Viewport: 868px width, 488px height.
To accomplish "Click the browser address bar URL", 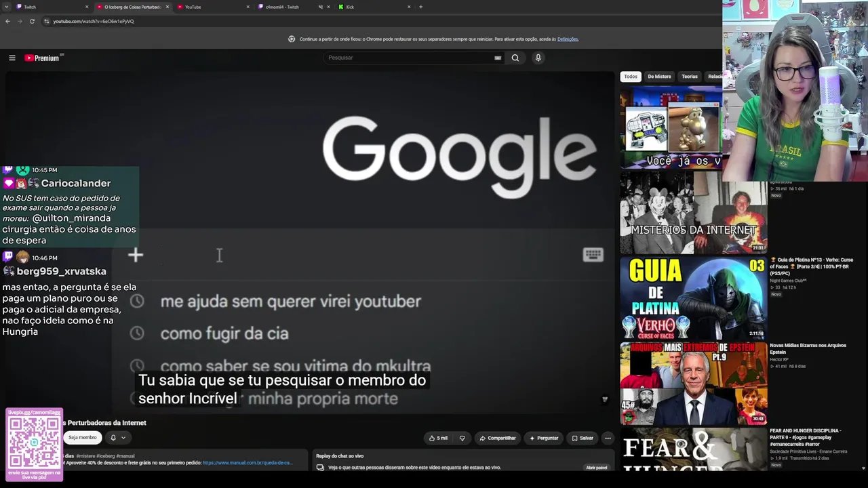I will tap(94, 21).
